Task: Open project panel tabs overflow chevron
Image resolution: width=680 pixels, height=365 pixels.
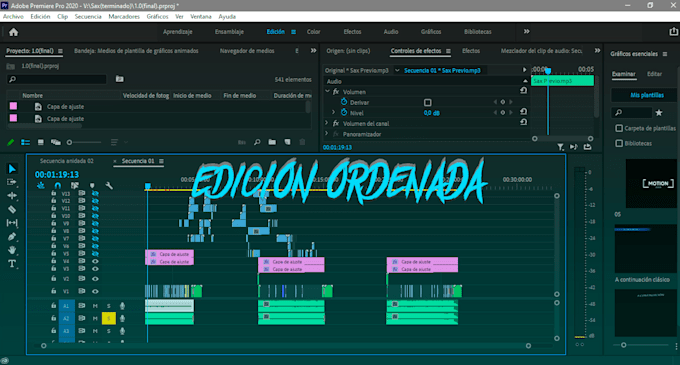Action: pyautogui.click(x=313, y=51)
